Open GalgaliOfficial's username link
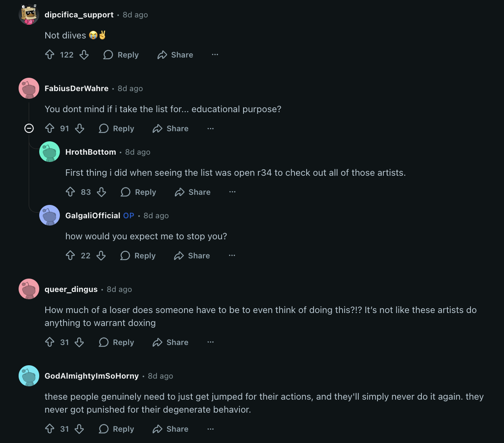Screen dimensions: 504x443 pos(93,215)
